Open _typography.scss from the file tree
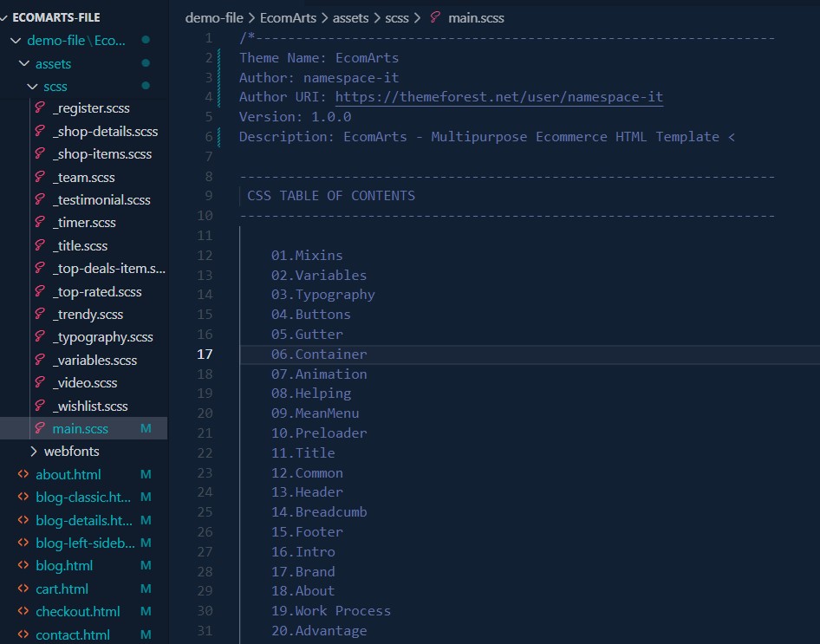 click(x=102, y=337)
